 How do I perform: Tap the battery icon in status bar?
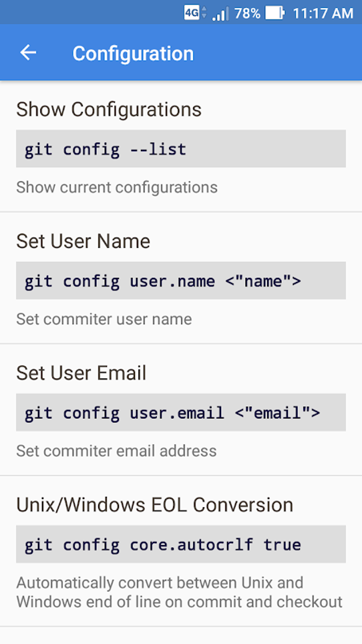(275, 13)
